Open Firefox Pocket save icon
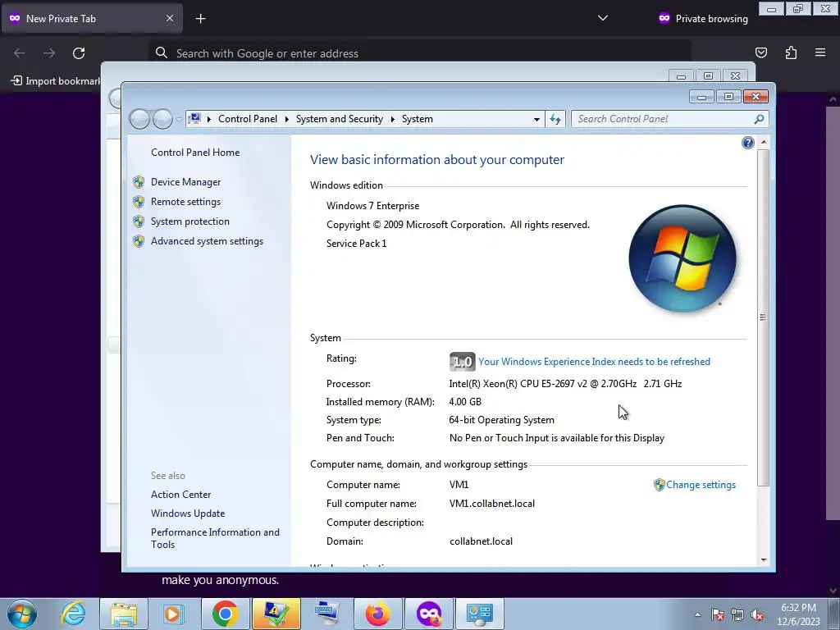Viewport: 840px width, 630px height. click(760, 52)
